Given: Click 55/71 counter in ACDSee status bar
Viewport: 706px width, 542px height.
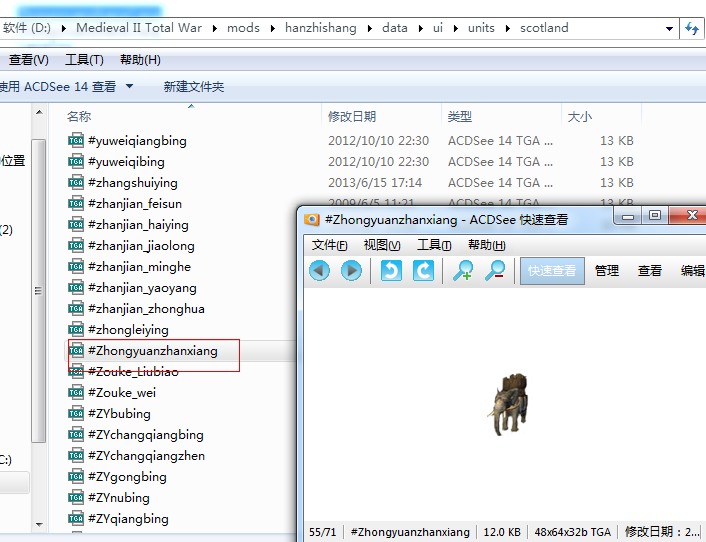Looking at the screenshot, I should click(x=322, y=532).
